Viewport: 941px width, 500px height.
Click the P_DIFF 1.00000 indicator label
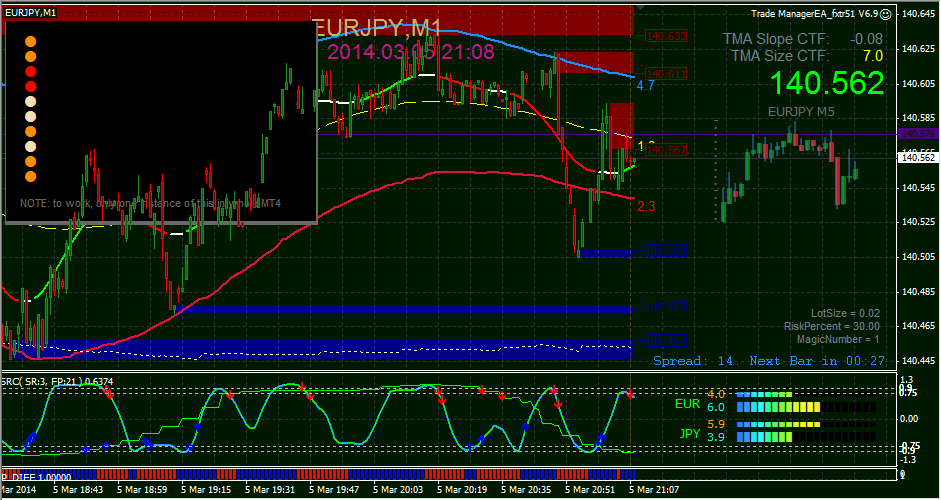pos(36,477)
